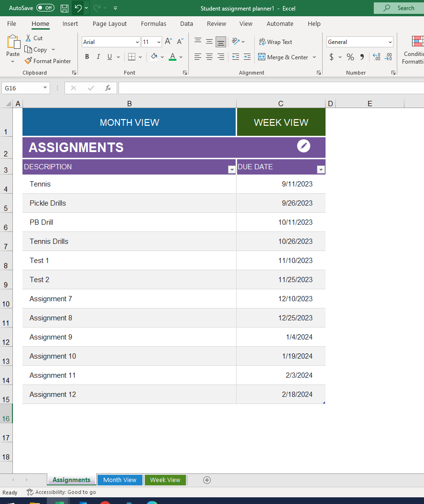Toggle bold formatting
This screenshot has height=504, width=424.
pos(87,57)
